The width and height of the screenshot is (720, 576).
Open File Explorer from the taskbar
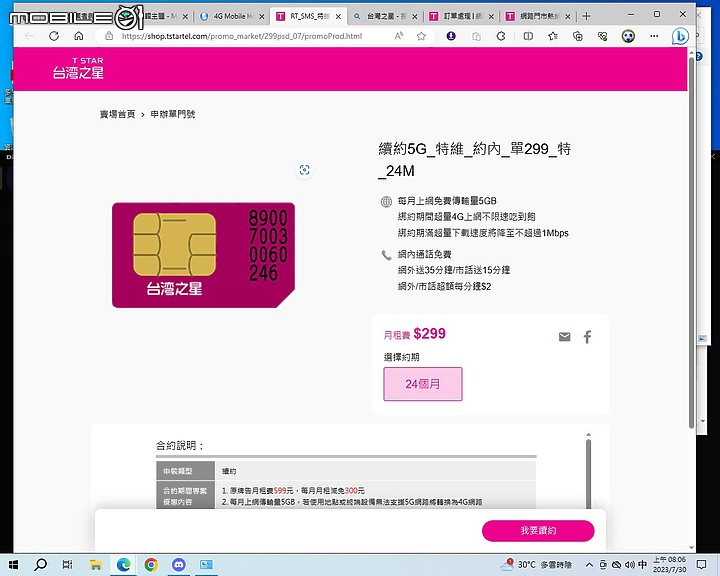[x=96, y=565]
